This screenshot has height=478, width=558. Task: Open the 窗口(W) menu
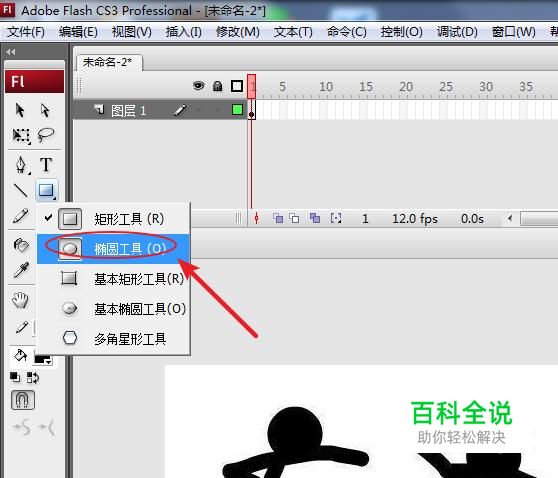tap(514, 32)
